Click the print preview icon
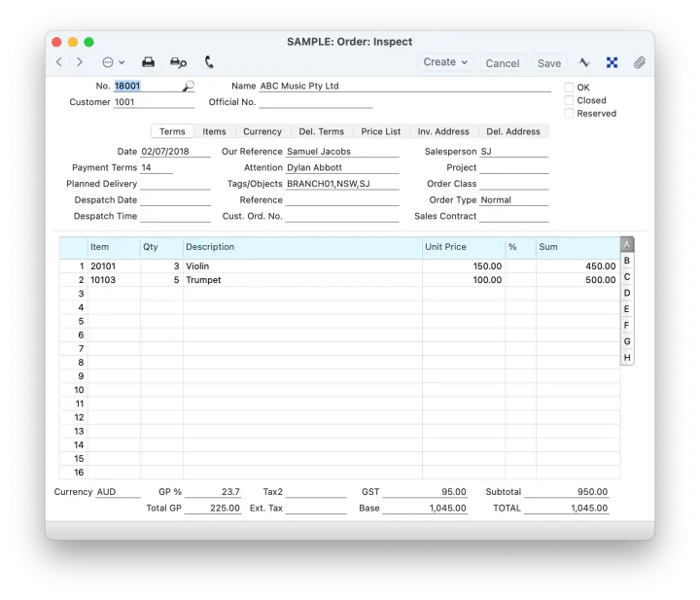The width and height of the screenshot is (700, 600). coord(178,62)
